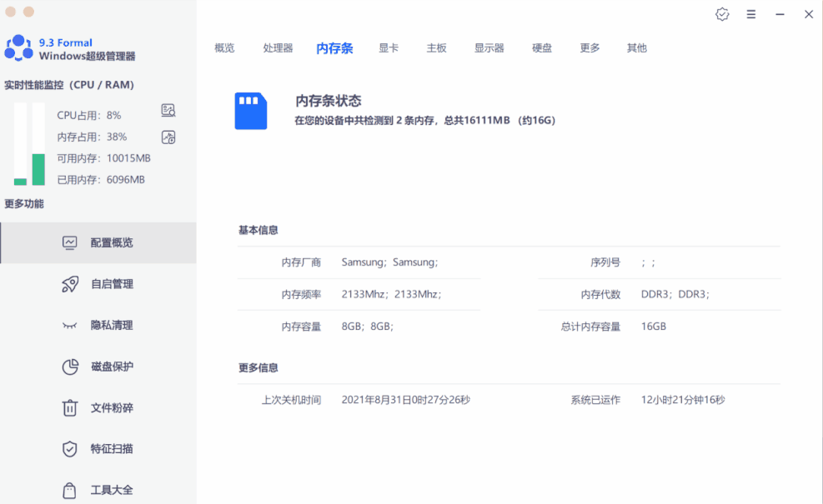823x504 pixels.
Task: Click the 2133Mhz; 2133Mhz; frequency value
Action: (392, 294)
